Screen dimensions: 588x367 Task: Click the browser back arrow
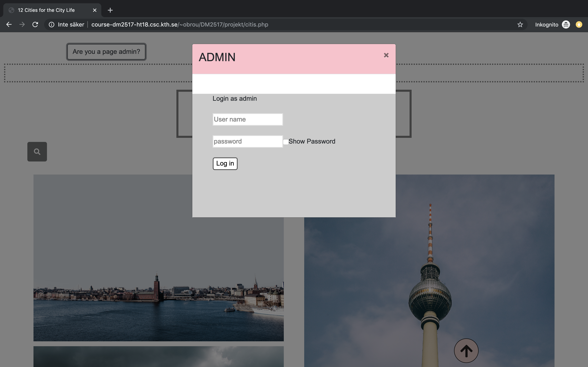(x=9, y=24)
